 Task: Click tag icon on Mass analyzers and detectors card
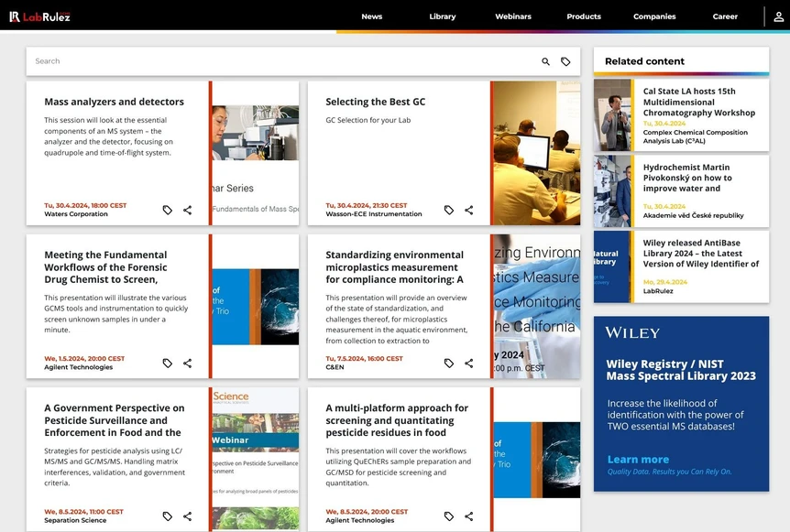click(168, 210)
